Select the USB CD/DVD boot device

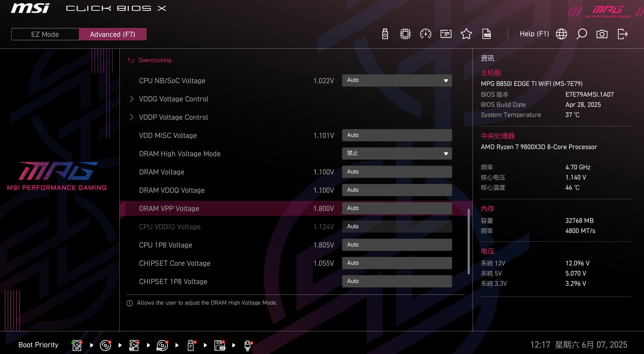(162, 345)
